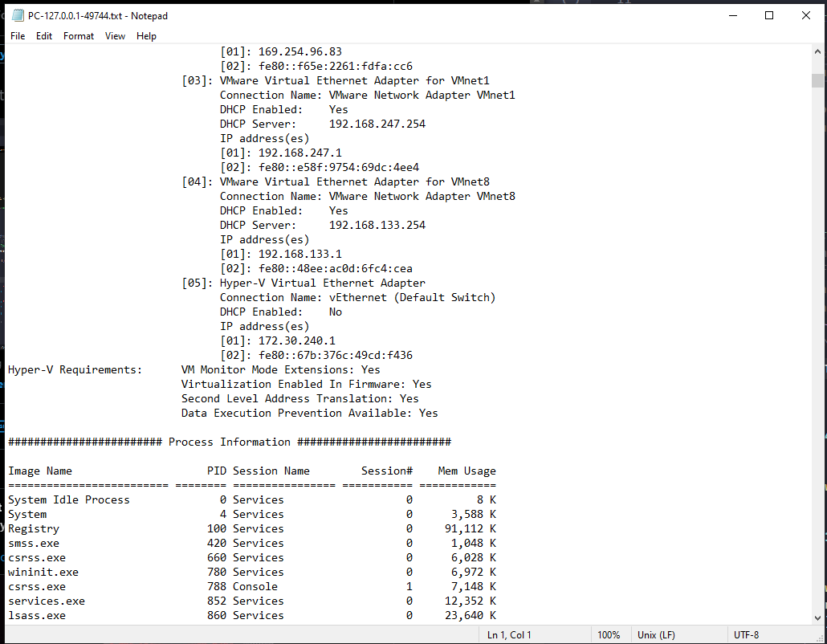Screen dimensions: 827x644
Task: Click the 'Image Name' column header
Action: 40,471
